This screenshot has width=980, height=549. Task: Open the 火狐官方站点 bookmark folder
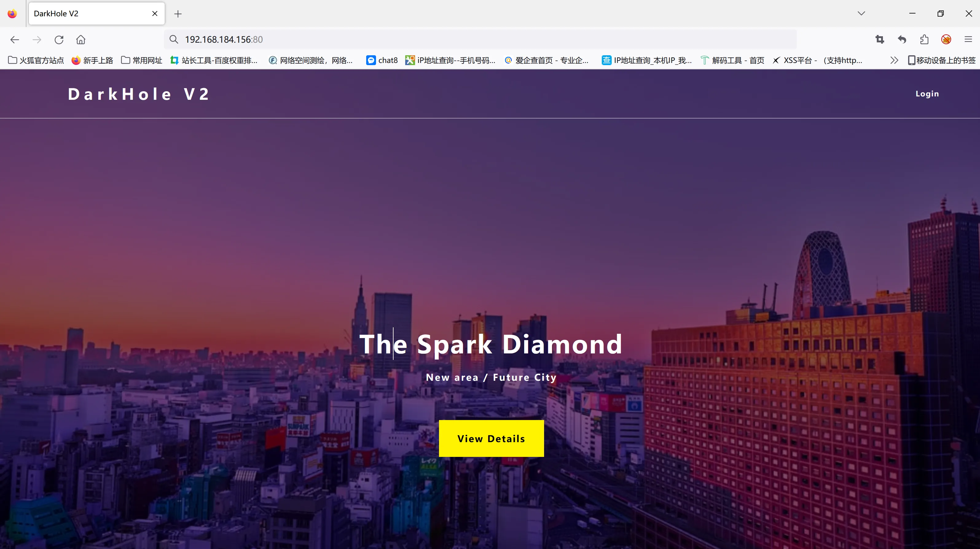36,60
